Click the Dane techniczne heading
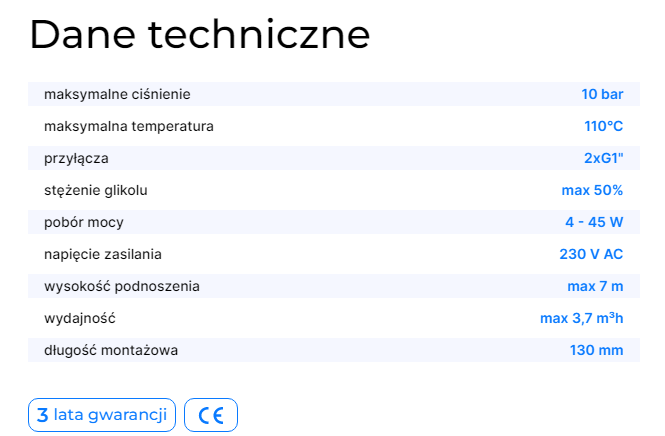 click(199, 35)
